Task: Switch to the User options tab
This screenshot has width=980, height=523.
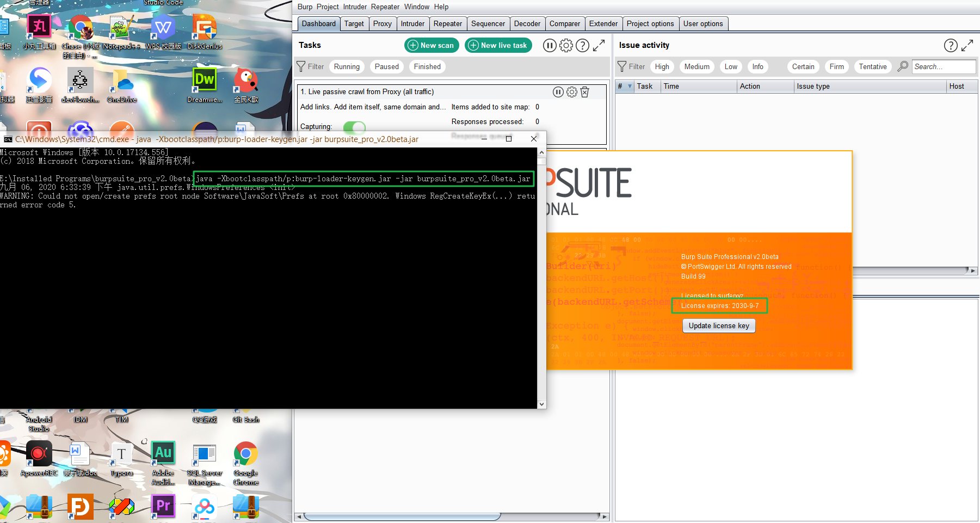Action: pyautogui.click(x=703, y=23)
